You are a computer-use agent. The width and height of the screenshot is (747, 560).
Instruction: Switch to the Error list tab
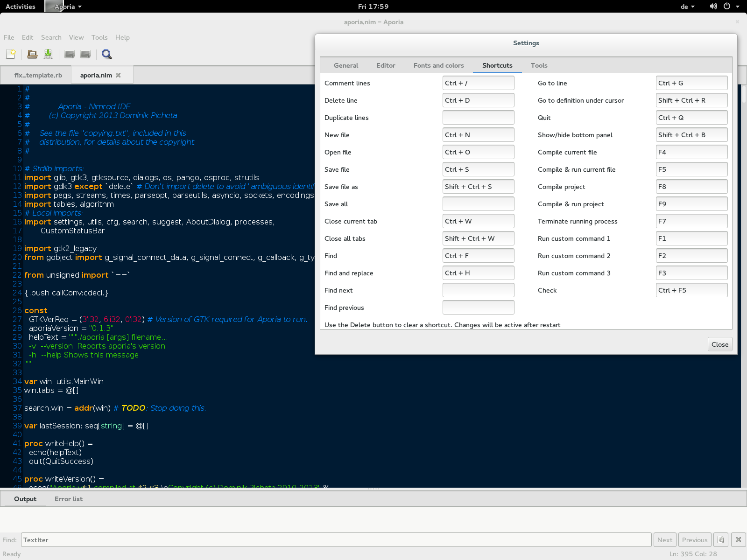coord(69,499)
